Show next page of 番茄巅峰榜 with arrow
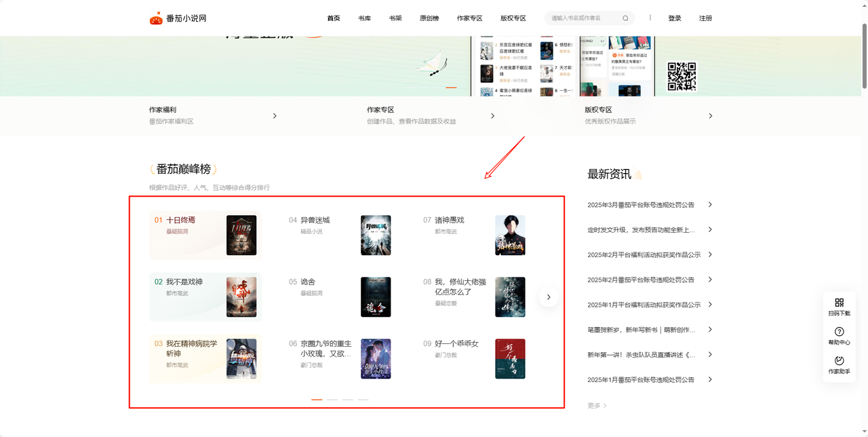 coord(549,297)
